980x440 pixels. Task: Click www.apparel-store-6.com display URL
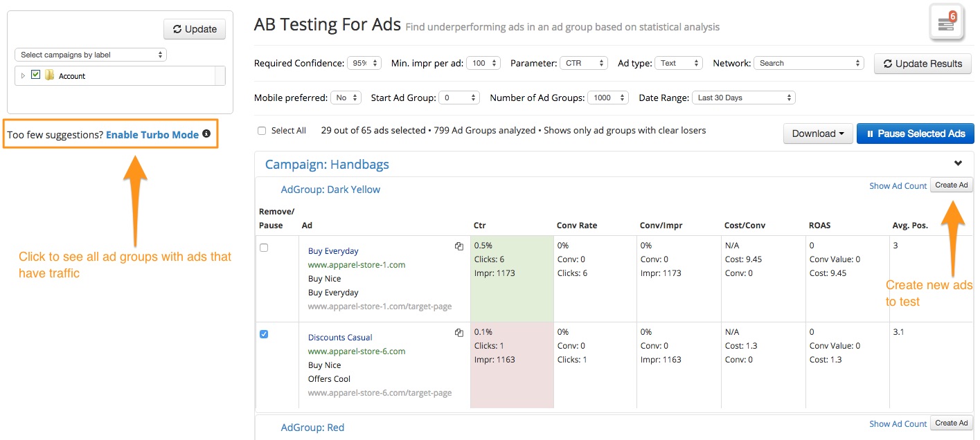point(357,351)
